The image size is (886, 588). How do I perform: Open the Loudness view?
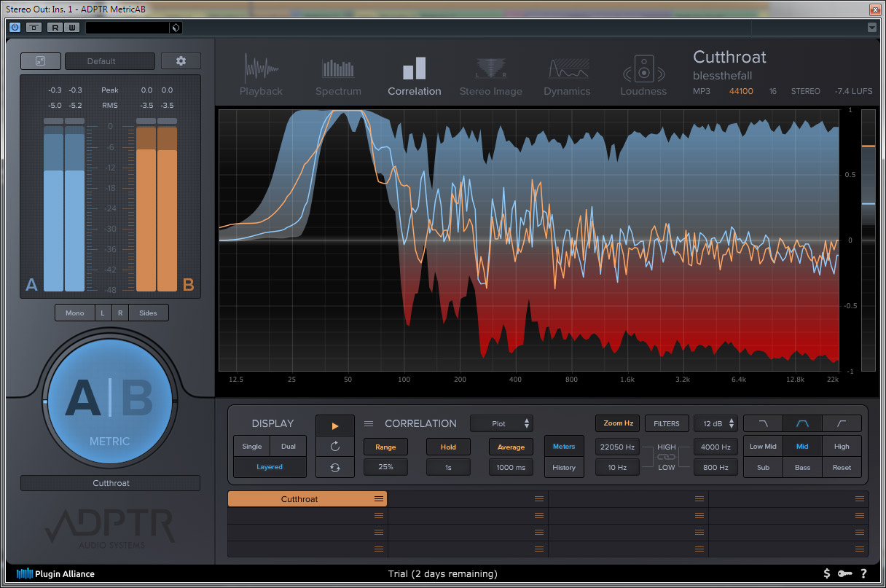point(643,76)
